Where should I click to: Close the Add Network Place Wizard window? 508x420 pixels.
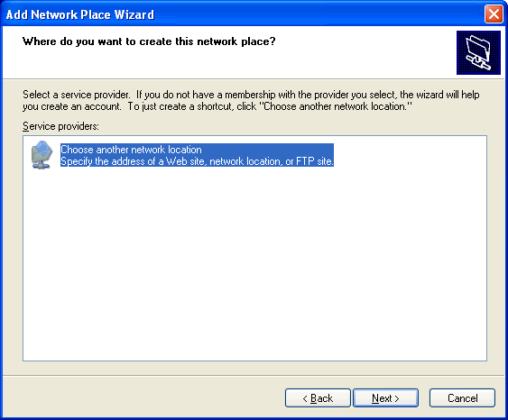(x=494, y=14)
